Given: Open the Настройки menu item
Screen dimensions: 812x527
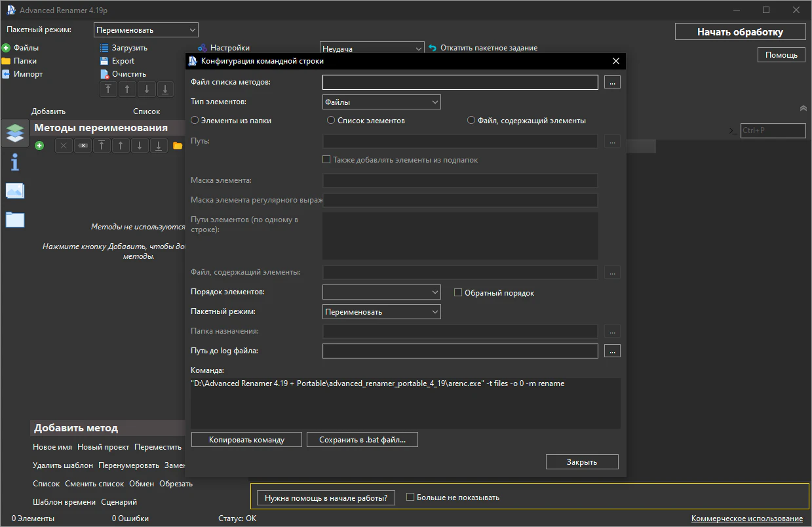Looking at the screenshot, I should 229,48.
